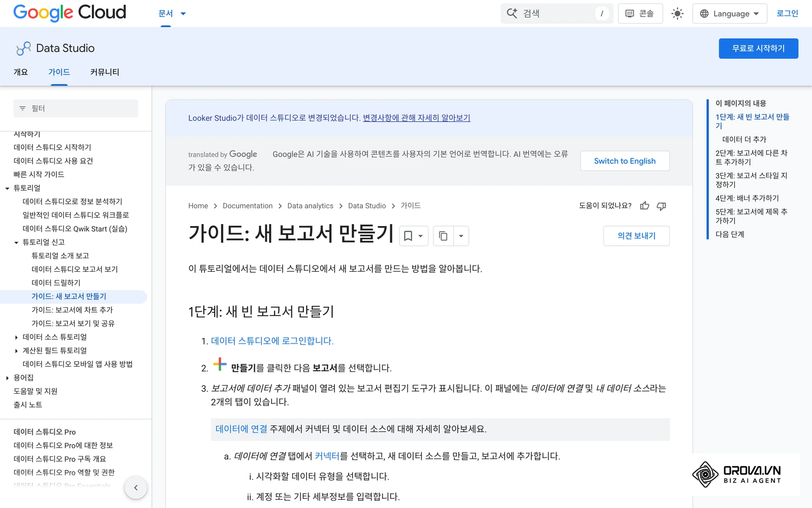Open 빠른 시작 가이드 in sidebar
This screenshot has width=812, height=508.
pos(39,174)
